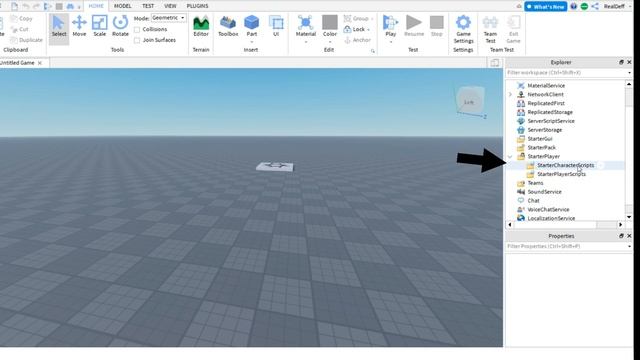
Task: Switch to the VIEW ribbon tab
Action: [x=170, y=6]
